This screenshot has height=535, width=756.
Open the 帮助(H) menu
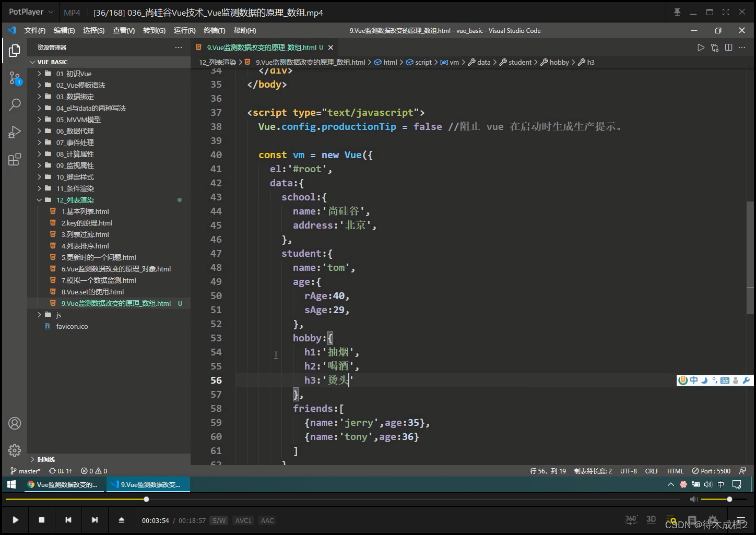245,31
